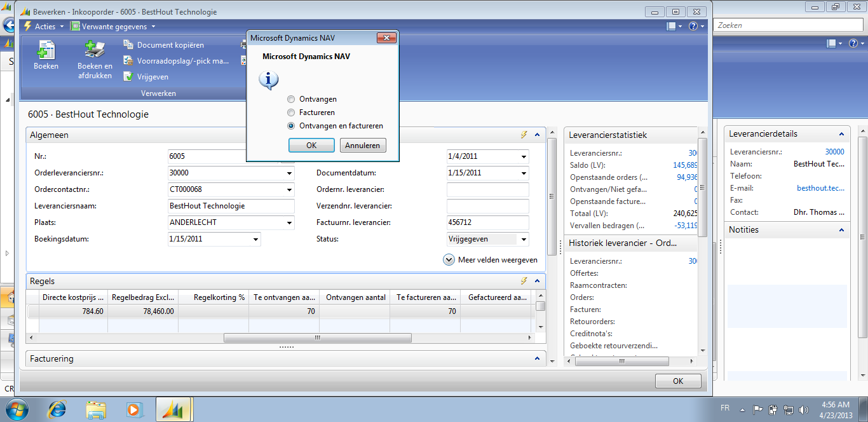Collapse the Notities panel
This screenshot has width=868, height=422.
pyautogui.click(x=842, y=229)
